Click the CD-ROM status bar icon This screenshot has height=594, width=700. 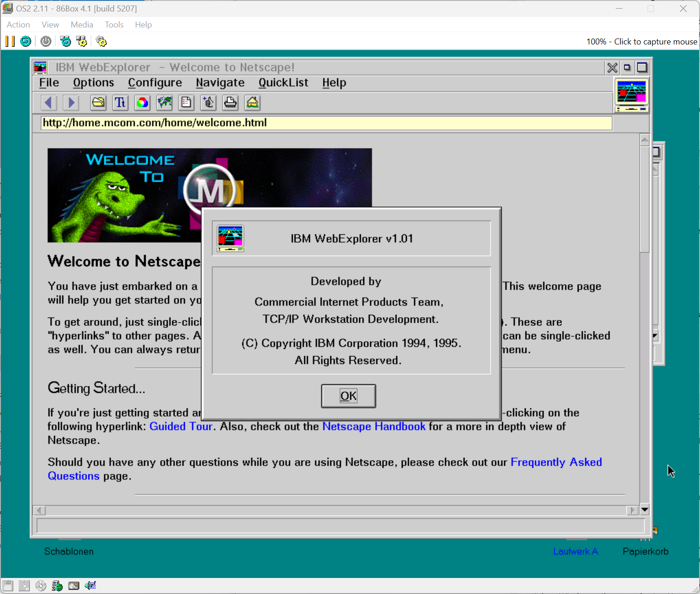click(x=41, y=585)
